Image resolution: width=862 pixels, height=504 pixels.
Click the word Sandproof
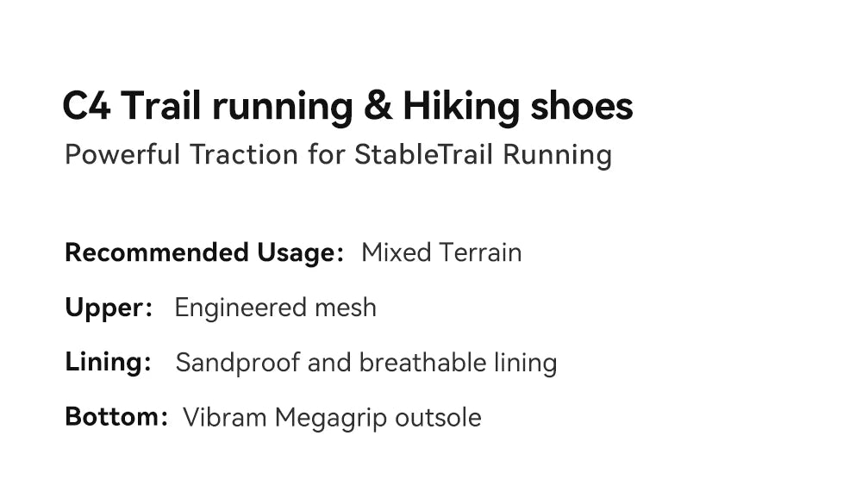point(238,364)
